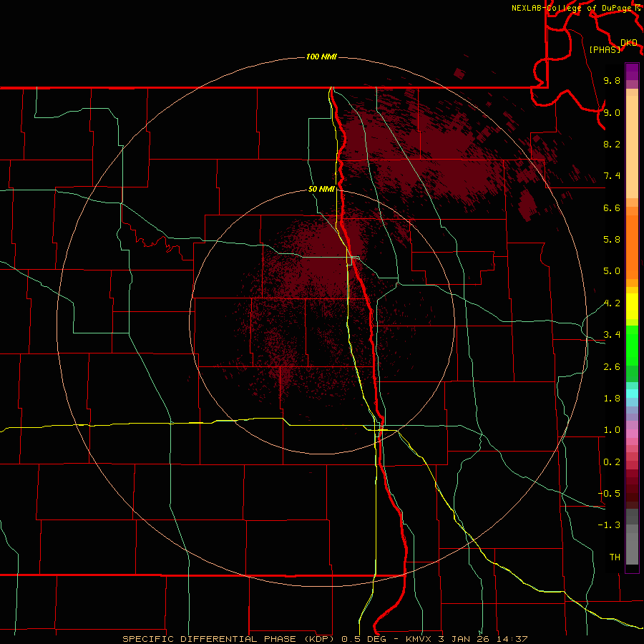Click the 5.8 scale value
This screenshot has height=644, width=644.
click(x=612, y=240)
